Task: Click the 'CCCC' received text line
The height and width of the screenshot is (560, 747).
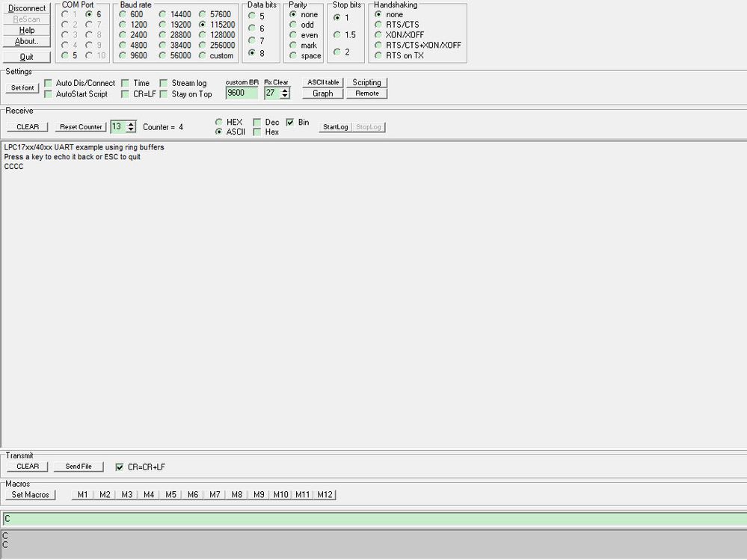Action: point(13,167)
